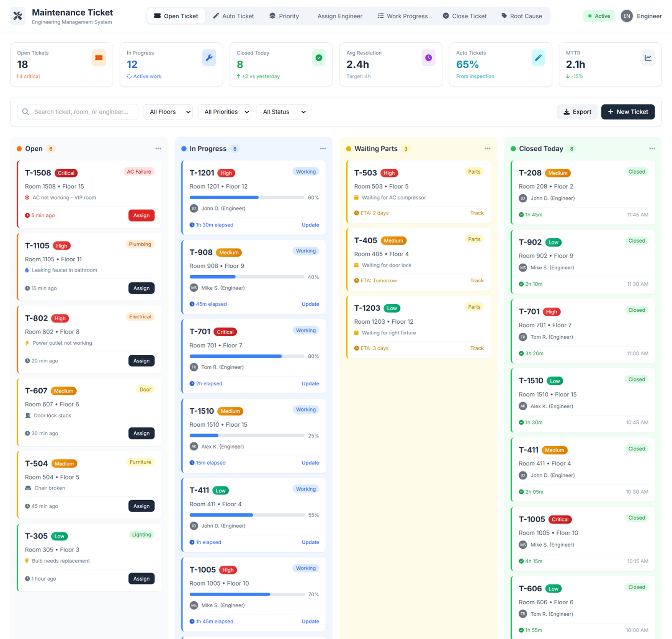Switch to the Work Progress tab
The image size is (672, 639).
tap(402, 16)
